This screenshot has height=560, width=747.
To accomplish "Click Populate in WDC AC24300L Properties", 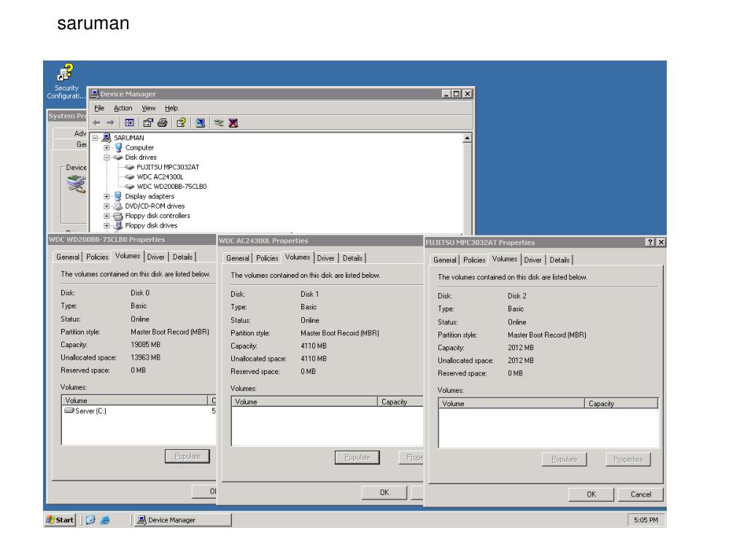I will (x=357, y=457).
